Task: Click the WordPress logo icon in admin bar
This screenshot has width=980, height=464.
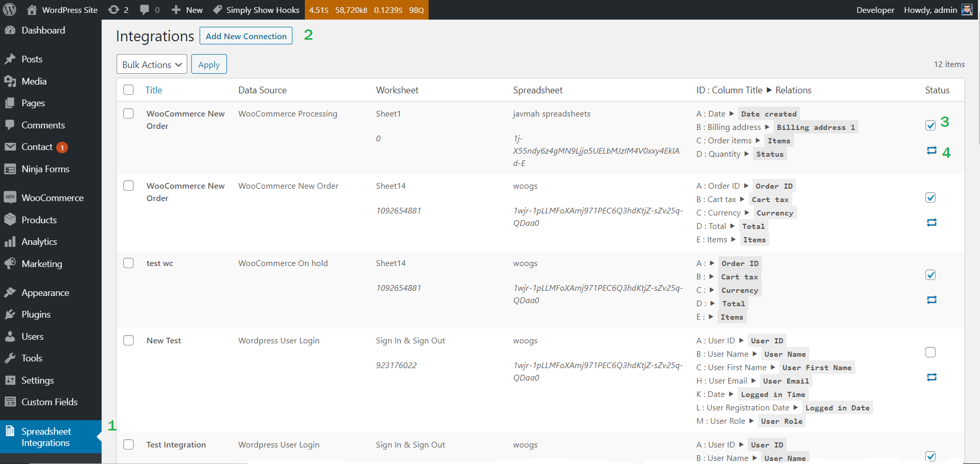Action: [10, 10]
